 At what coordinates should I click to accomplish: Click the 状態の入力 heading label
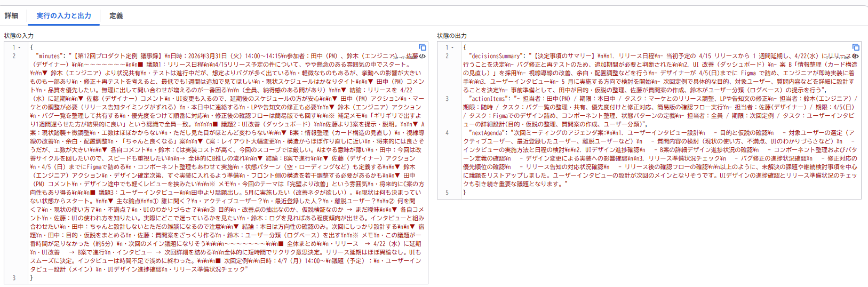(x=19, y=36)
